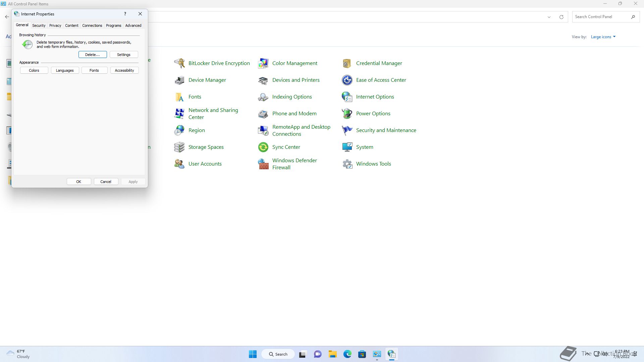Switch to the Advanced tab
The width and height of the screenshot is (644, 362).
[133, 25]
